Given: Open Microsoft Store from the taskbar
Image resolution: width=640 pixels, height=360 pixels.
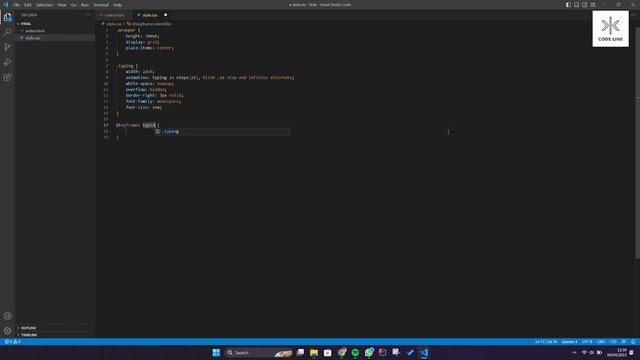Looking at the screenshot, I should pos(328,353).
